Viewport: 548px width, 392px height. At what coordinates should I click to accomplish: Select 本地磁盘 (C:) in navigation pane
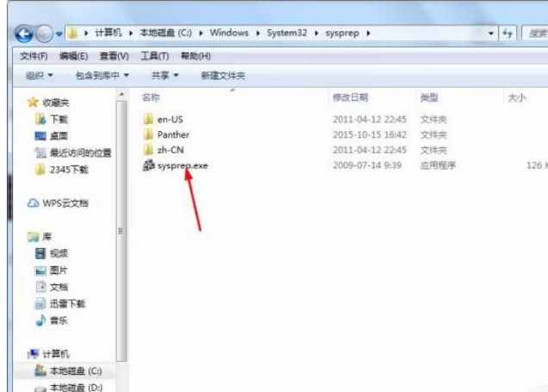tap(69, 370)
